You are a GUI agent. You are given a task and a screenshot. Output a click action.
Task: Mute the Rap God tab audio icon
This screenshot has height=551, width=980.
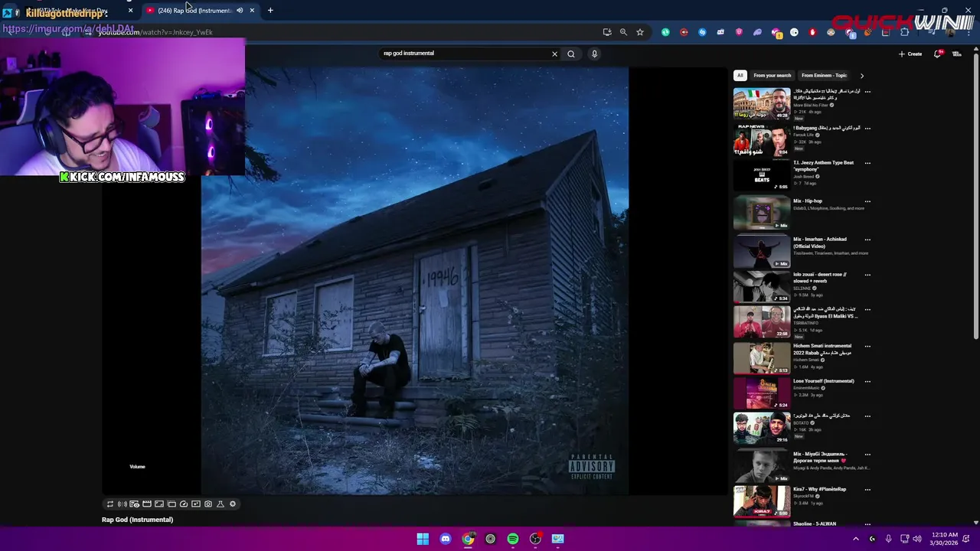click(x=240, y=10)
